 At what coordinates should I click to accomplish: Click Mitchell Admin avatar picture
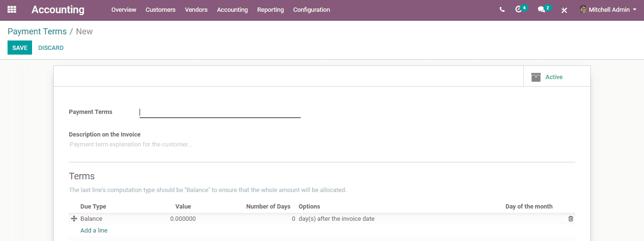tap(583, 9)
